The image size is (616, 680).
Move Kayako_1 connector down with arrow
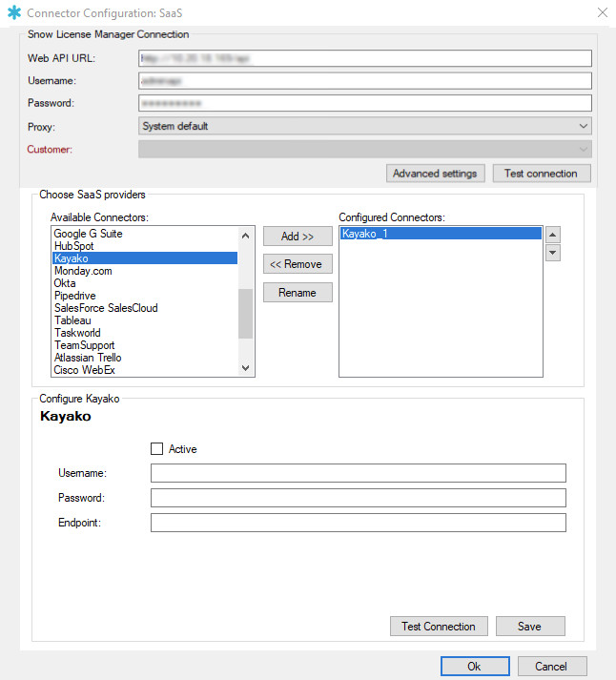[552, 253]
